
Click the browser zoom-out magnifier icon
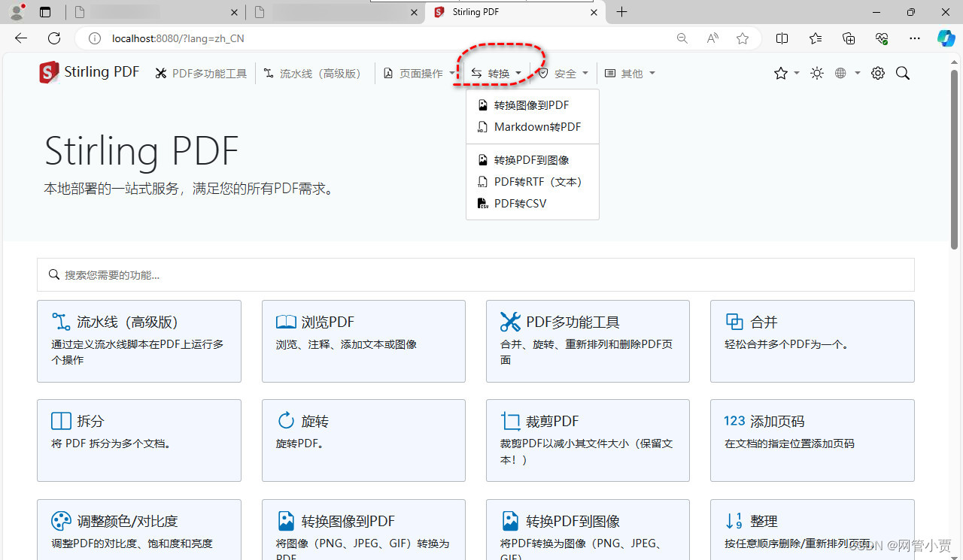(x=682, y=38)
